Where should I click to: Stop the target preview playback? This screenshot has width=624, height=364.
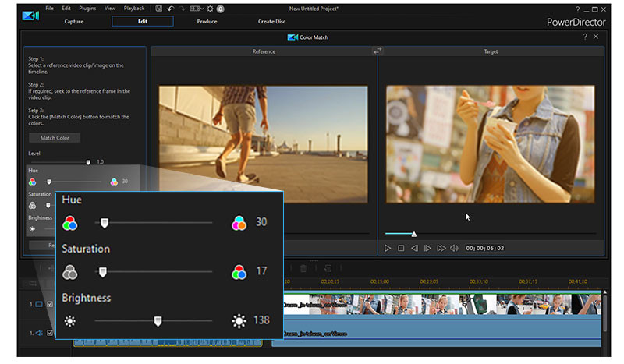(x=401, y=248)
